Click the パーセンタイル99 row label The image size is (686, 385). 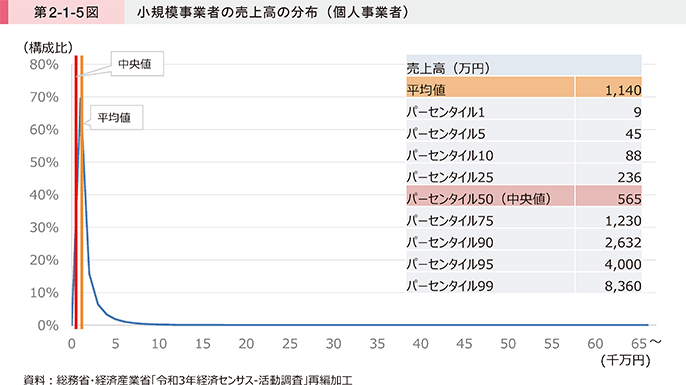450,286
